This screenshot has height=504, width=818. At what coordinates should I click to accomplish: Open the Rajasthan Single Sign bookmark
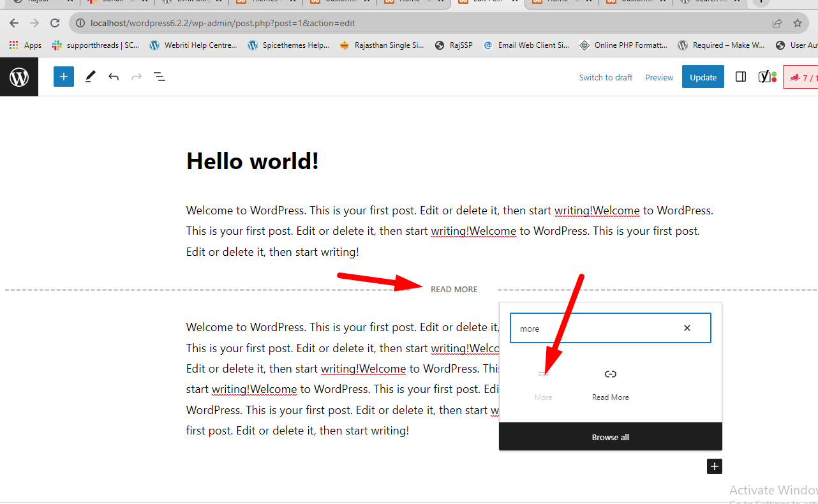coord(382,45)
